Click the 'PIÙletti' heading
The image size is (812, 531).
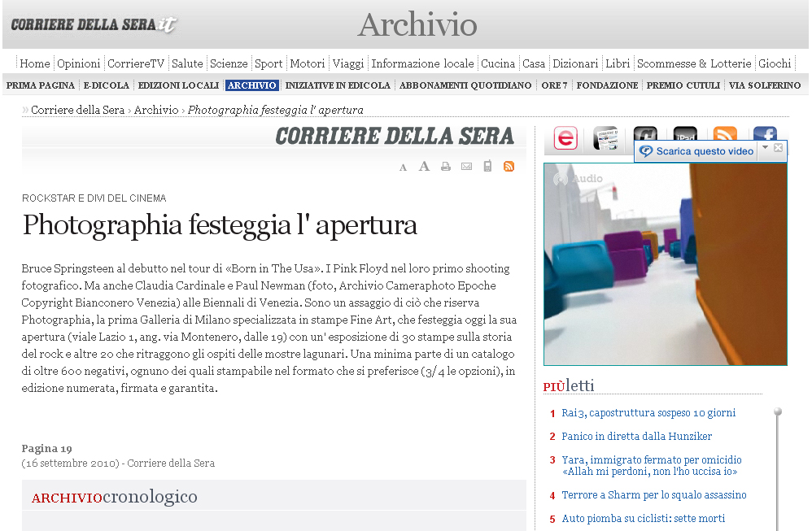pyautogui.click(x=569, y=385)
